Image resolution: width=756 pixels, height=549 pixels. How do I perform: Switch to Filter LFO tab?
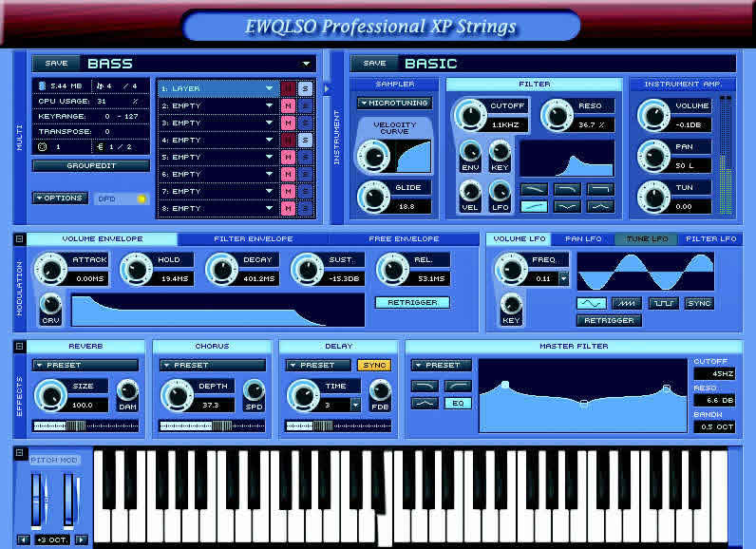(x=710, y=239)
